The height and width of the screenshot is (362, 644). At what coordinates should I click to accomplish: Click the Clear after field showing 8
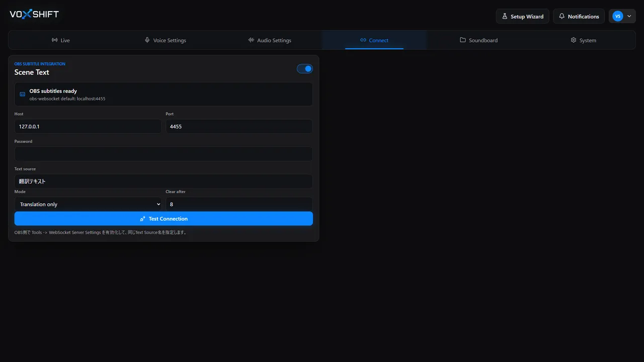pyautogui.click(x=239, y=204)
